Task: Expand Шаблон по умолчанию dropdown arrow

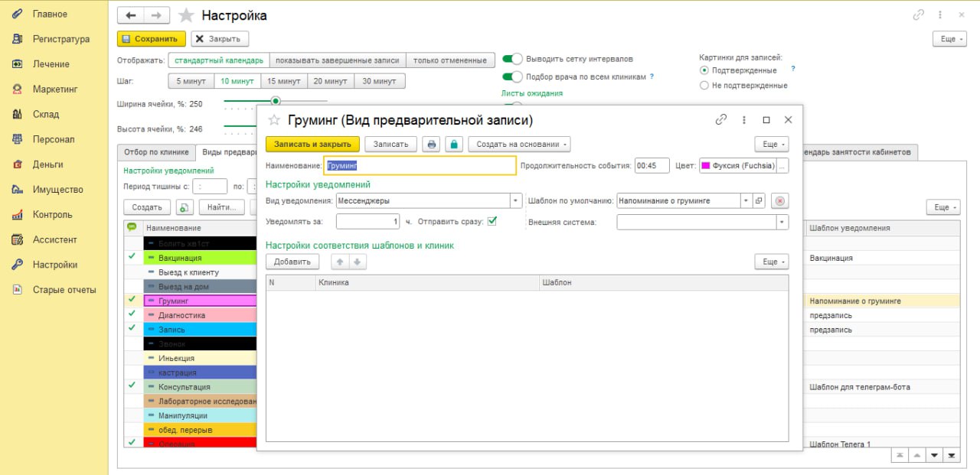Action: pyautogui.click(x=746, y=200)
